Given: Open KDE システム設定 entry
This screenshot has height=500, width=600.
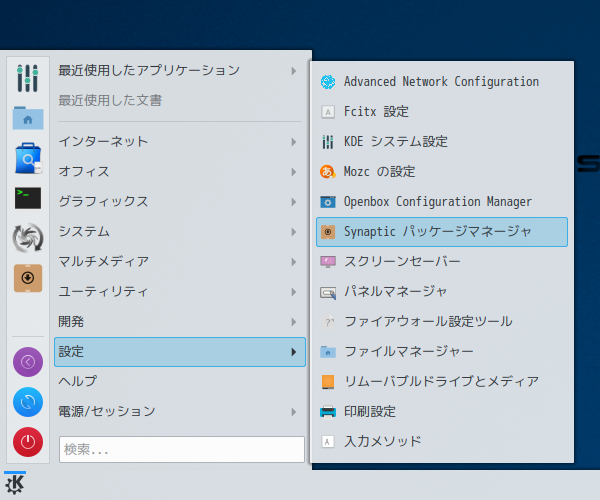Looking at the screenshot, I should 442,142.
